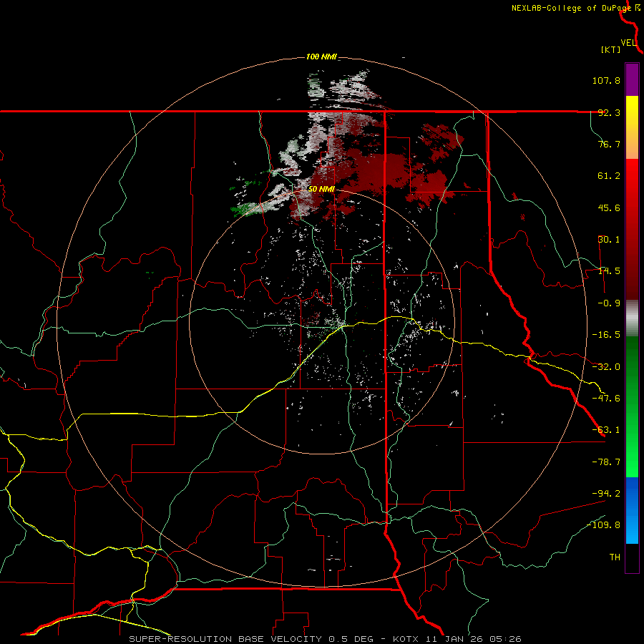Select the -32.0 scale value
644x644 pixels.
pos(606,367)
